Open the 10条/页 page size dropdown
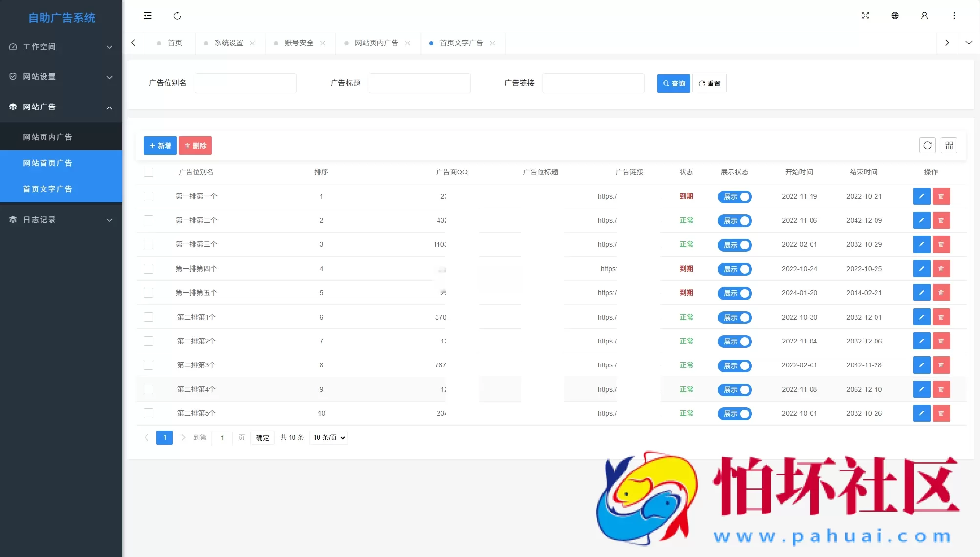The width and height of the screenshot is (980, 557). pyautogui.click(x=328, y=437)
